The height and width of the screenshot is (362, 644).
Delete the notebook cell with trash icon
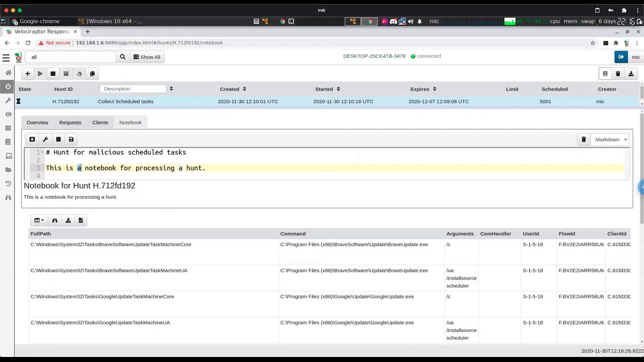click(x=584, y=139)
